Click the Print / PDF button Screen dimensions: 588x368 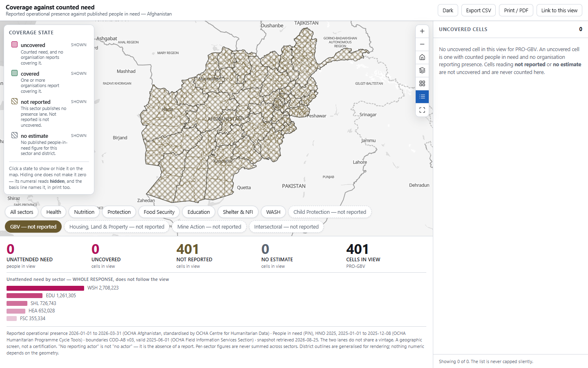coord(516,10)
